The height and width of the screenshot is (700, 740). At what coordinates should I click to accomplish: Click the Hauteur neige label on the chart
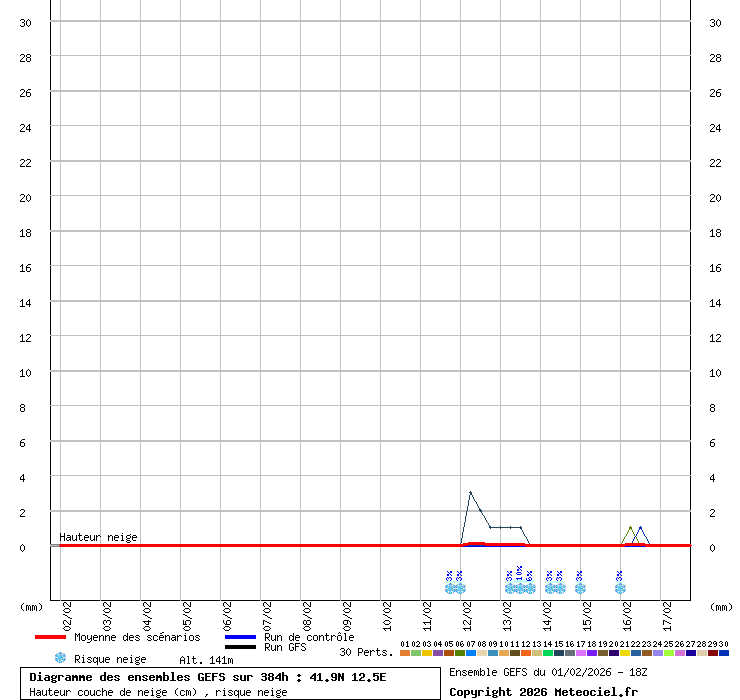(98, 537)
